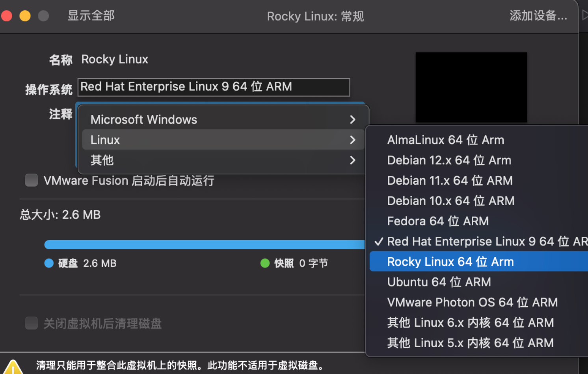Click the play arrow at the window's right edge
The image size is (588, 374).
coord(585,15)
